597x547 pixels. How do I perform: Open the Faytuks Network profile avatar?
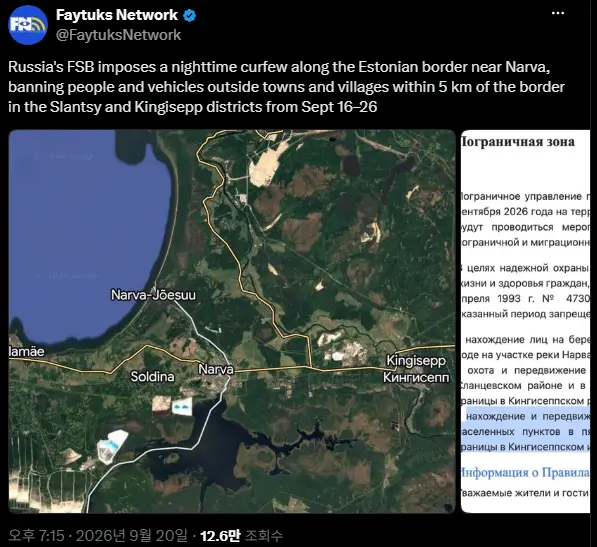click(x=28, y=25)
